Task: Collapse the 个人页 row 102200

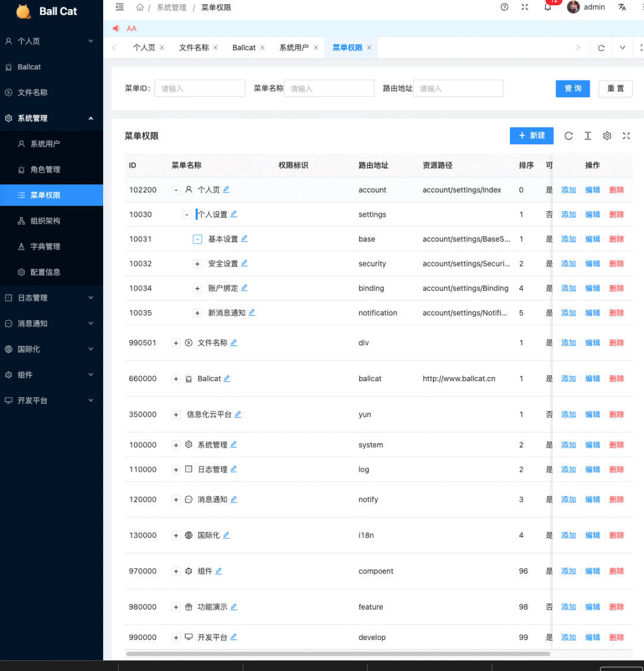Action: [176, 190]
